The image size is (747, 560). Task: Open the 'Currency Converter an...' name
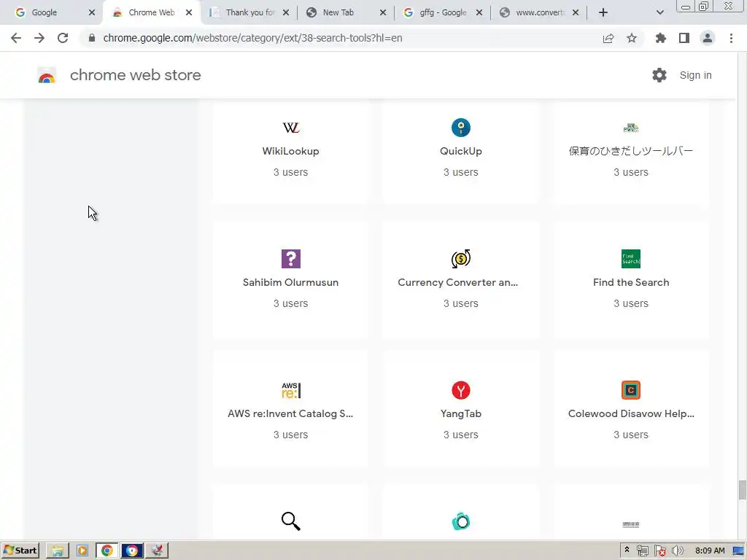(458, 282)
